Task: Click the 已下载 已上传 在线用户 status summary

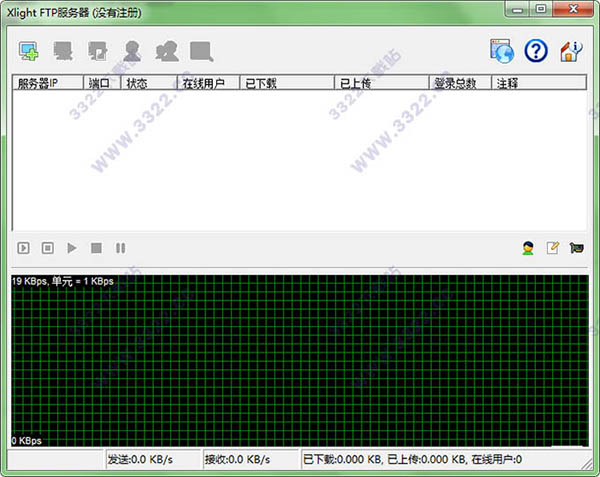Action: (x=412, y=459)
